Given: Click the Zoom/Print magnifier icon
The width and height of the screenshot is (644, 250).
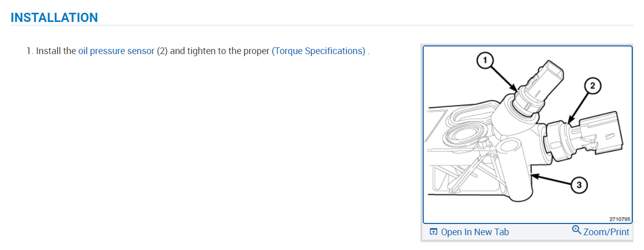Looking at the screenshot, I should point(577,231).
